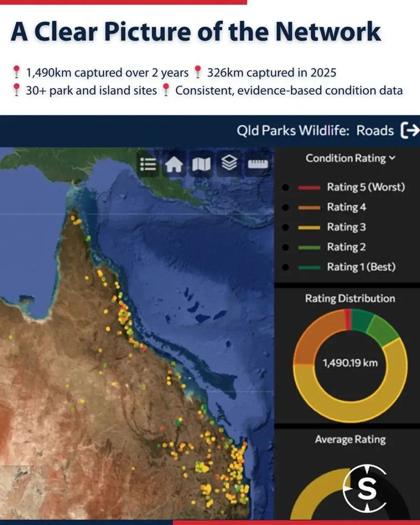Click the Rating Distribution panel title
This screenshot has height=525, width=420.
pyautogui.click(x=350, y=298)
